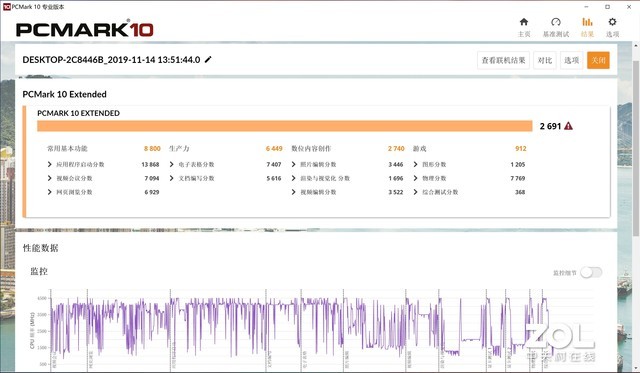The image size is (640, 373).
Task: Expand the spreadsheet score (7 407) row
Action: point(225,164)
